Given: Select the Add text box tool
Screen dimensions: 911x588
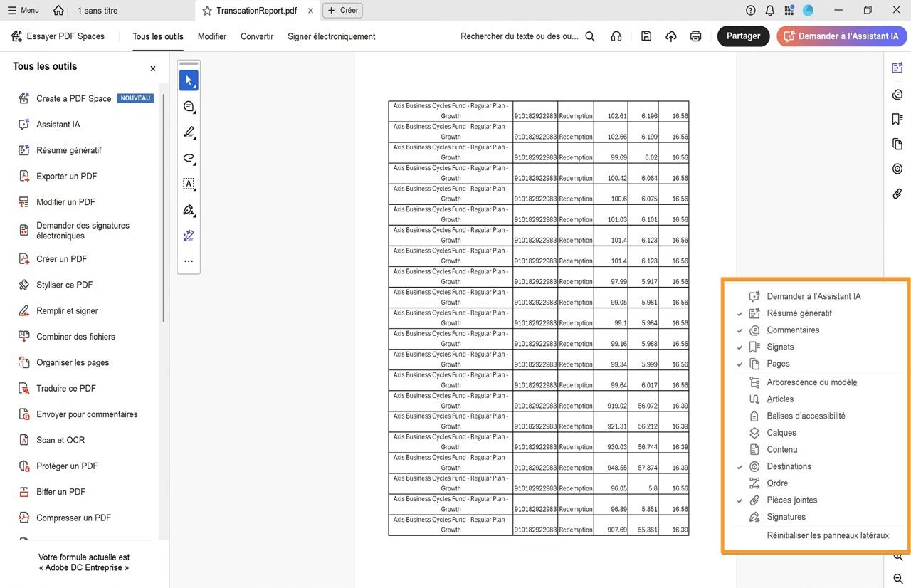Looking at the screenshot, I should pyautogui.click(x=189, y=184).
